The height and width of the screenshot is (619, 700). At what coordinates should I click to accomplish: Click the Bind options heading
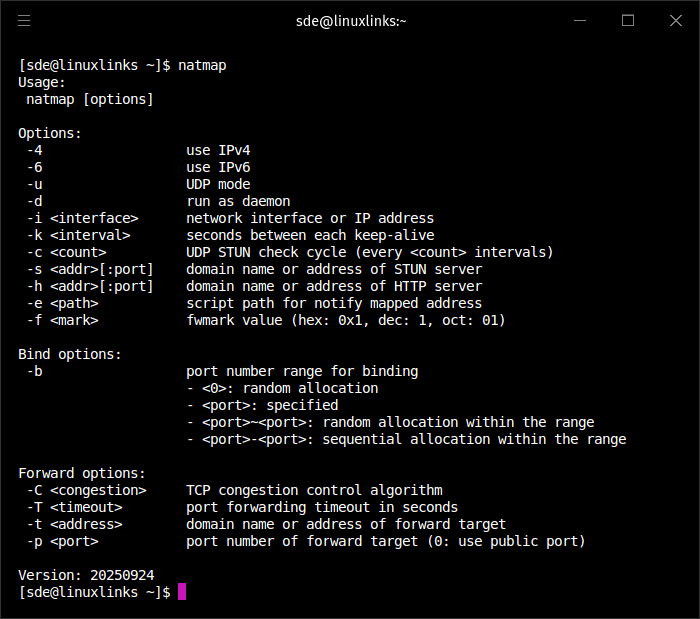(x=70, y=354)
